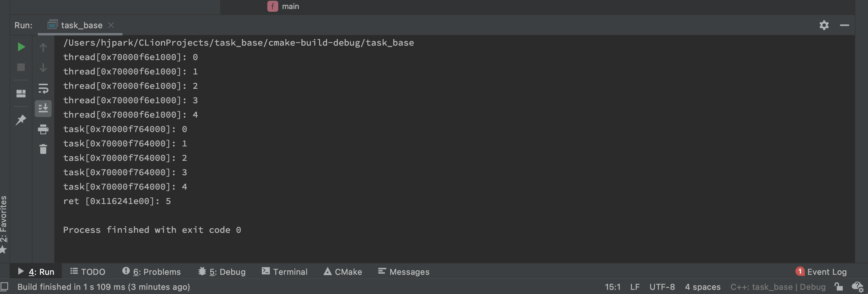Open the TODO tool window

(88, 271)
